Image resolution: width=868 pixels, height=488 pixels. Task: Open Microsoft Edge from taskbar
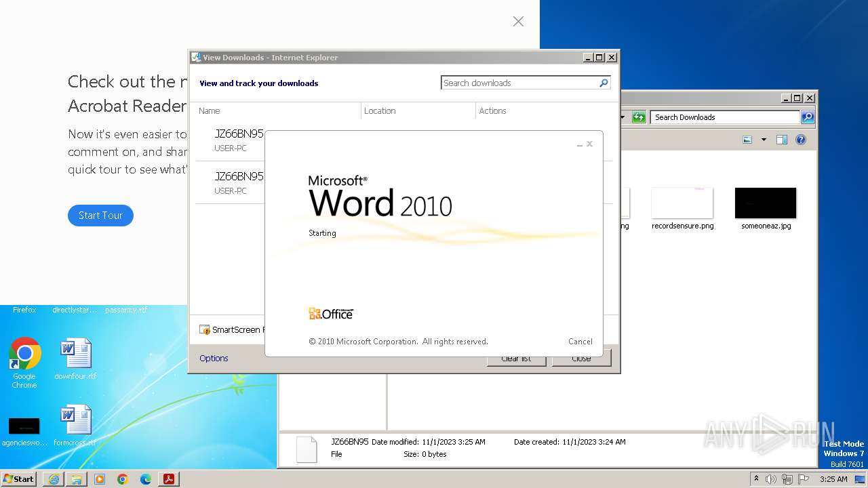[146, 479]
